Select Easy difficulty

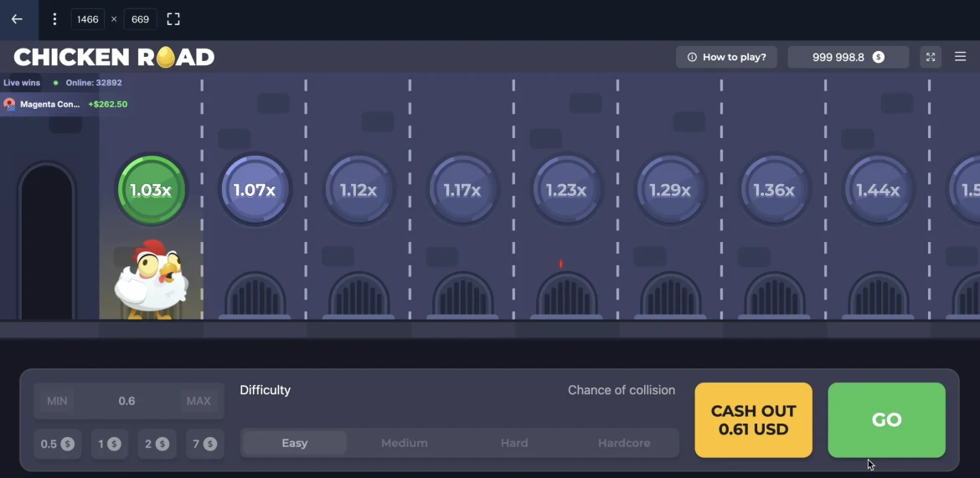294,443
